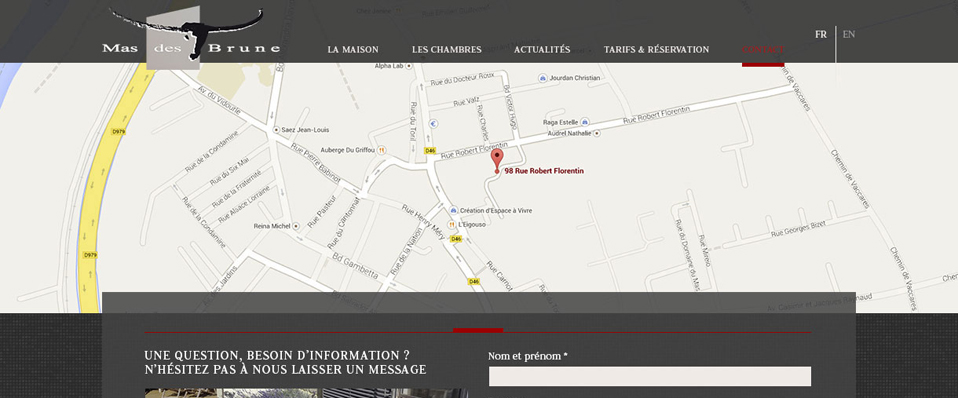Click the Nom et prénom input field

[650, 377]
